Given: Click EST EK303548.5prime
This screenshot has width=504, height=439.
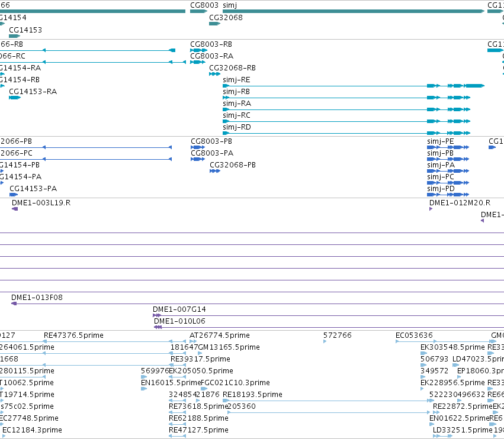Looking at the screenshot, I should point(423,354).
